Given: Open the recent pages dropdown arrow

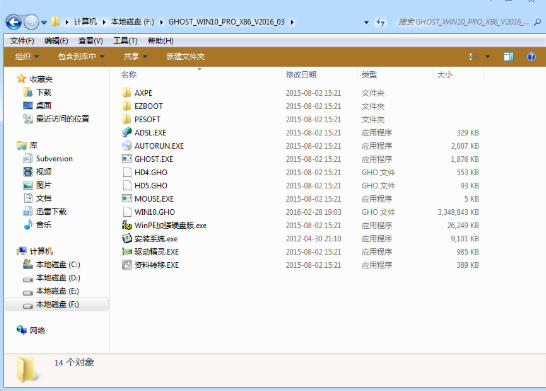Looking at the screenshot, I should pyautogui.click(x=44, y=22).
